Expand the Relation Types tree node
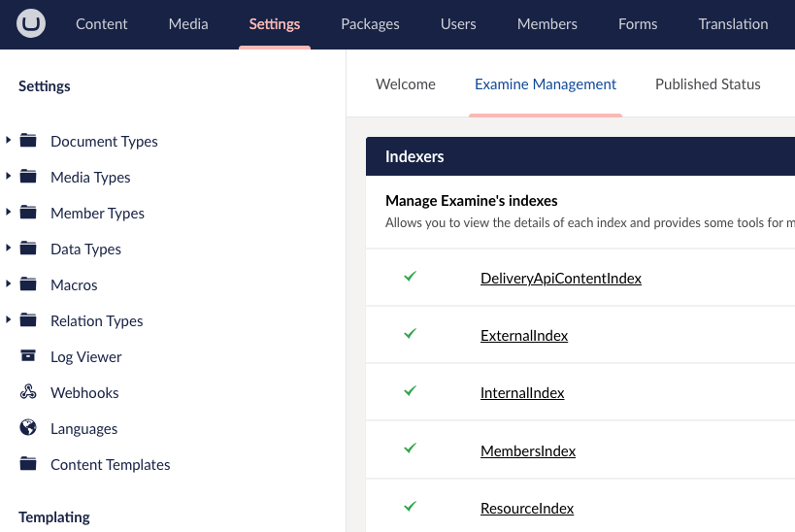 9,320
